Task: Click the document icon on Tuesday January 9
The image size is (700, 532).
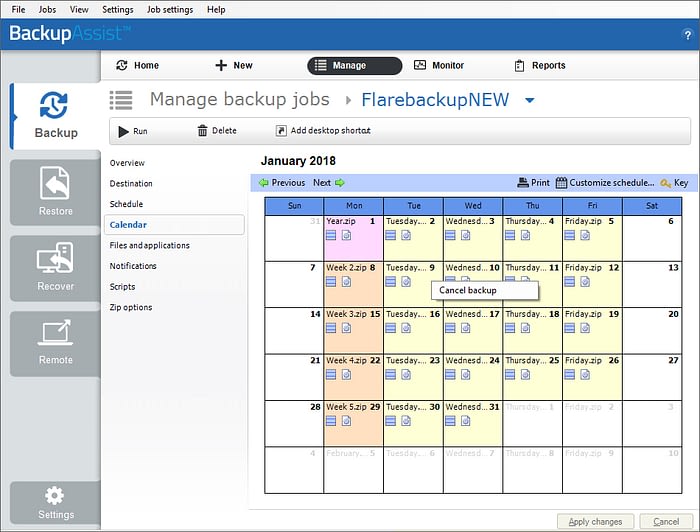Action: pyautogui.click(x=406, y=282)
